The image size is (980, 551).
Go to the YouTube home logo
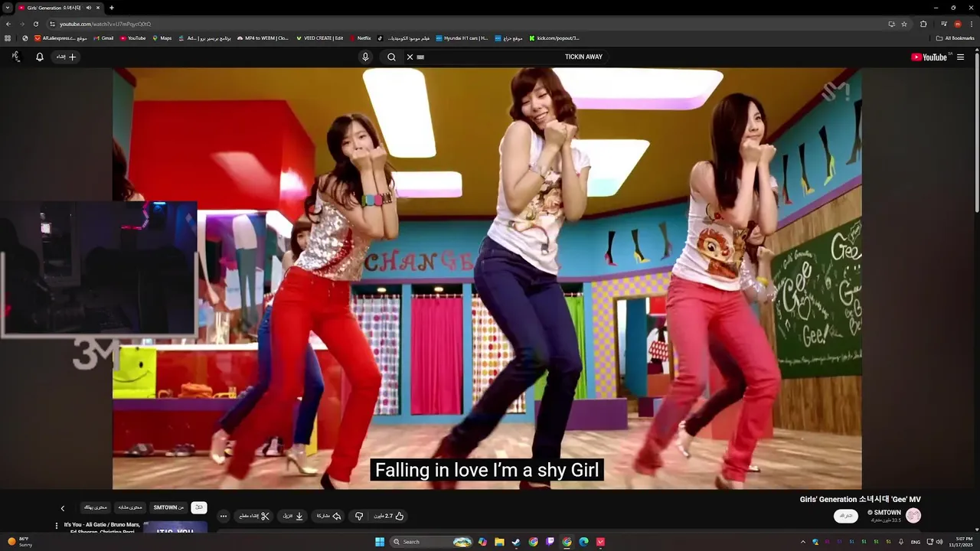coord(931,57)
